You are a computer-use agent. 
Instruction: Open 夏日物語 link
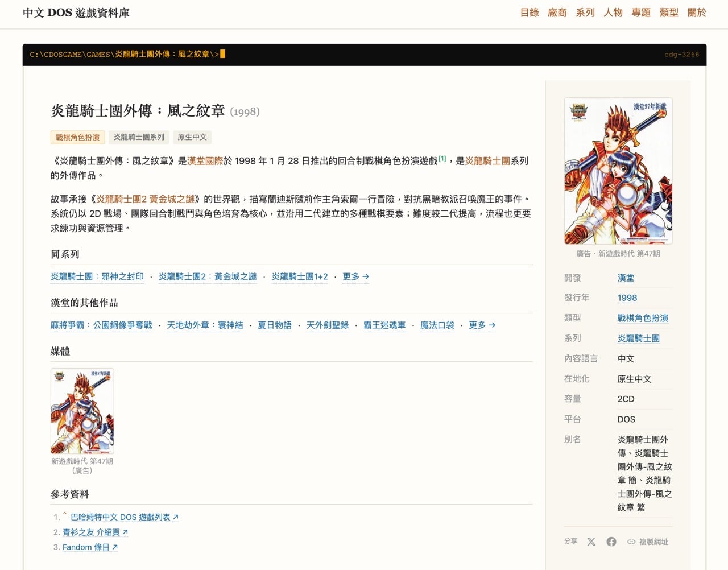[x=275, y=325]
